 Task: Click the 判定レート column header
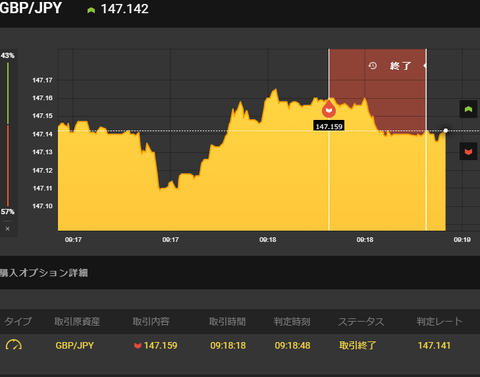440,321
